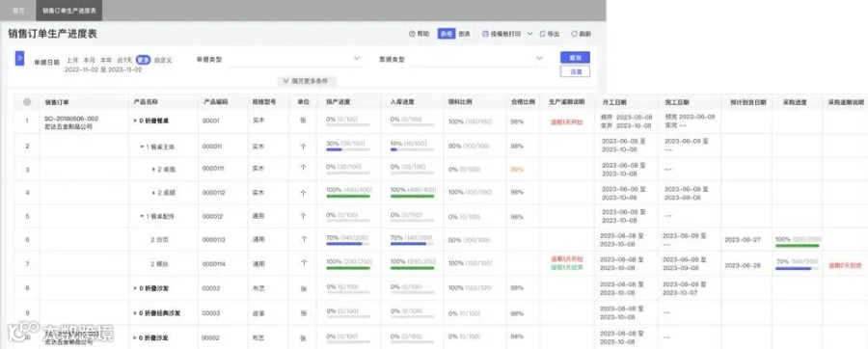Click the 产品名称 column header
This screenshot has width=868, height=349.
(147, 102)
